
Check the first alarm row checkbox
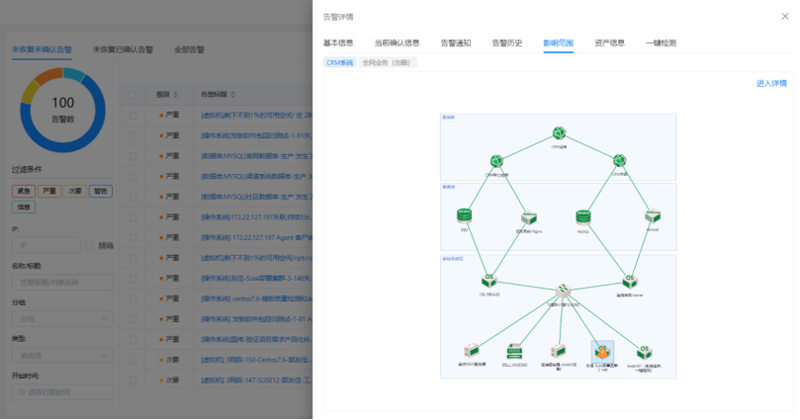point(133,115)
